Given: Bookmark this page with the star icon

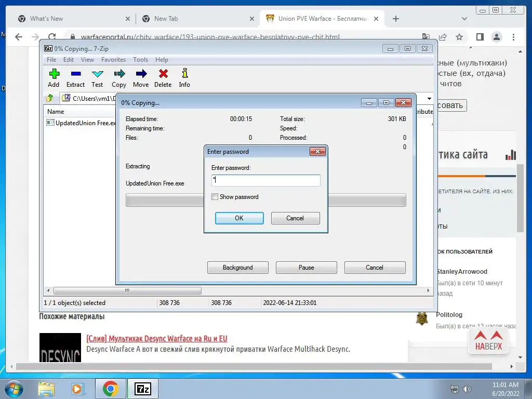Looking at the screenshot, I should pyautogui.click(x=459, y=37).
